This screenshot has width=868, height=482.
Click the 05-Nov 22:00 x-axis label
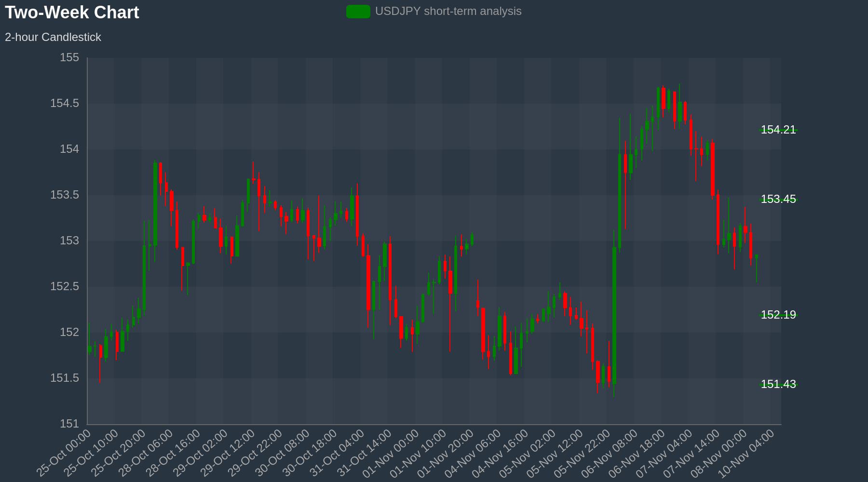click(x=583, y=454)
